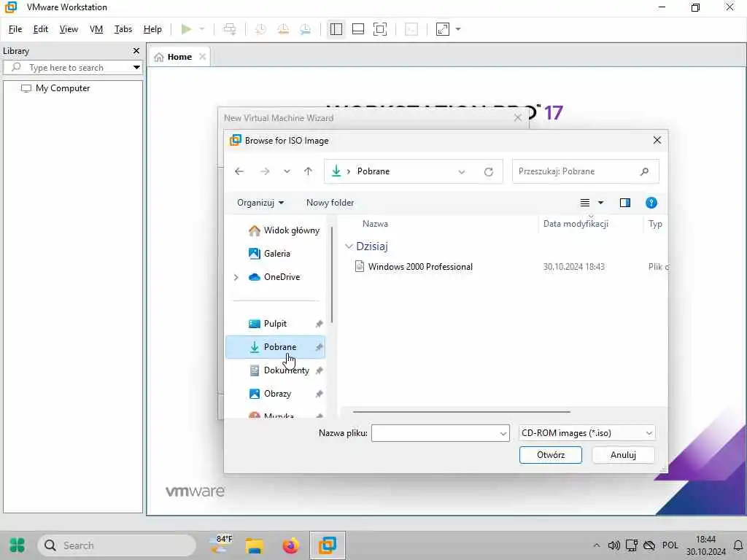
Task: Open Widok główny in navigation pane
Action: tap(284, 230)
